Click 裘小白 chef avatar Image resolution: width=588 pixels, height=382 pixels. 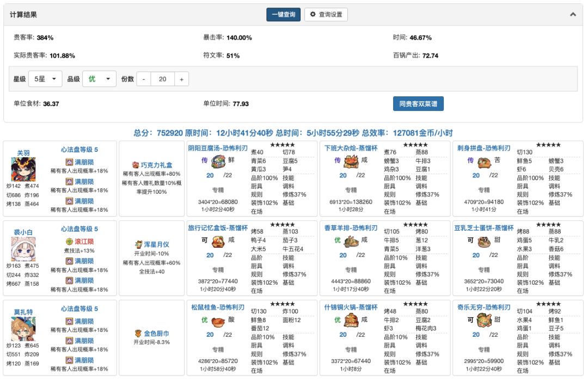click(x=23, y=249)
